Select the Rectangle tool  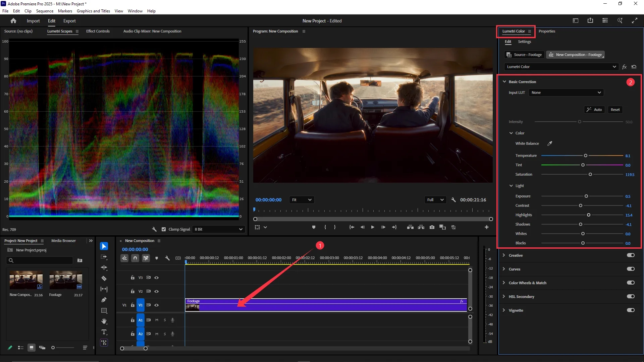tap(104, 311)
